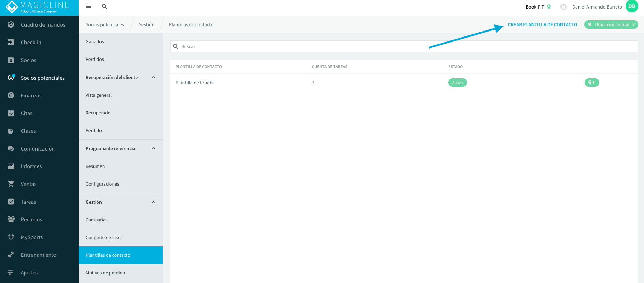The image size is (644, 283).
Task: Collapse the Programa de referencia section
Action: [x=154, y=148]
